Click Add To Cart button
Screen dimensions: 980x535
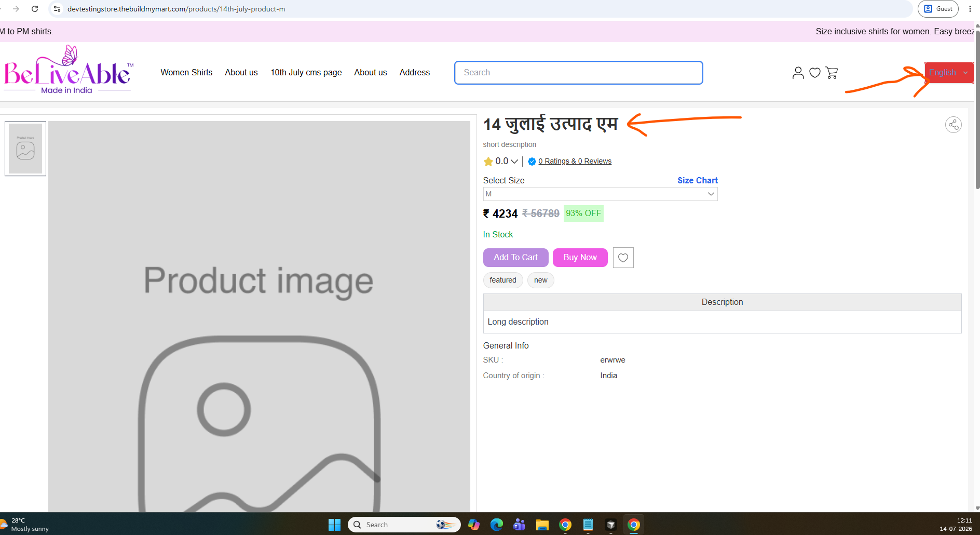[x=515, y=258]
